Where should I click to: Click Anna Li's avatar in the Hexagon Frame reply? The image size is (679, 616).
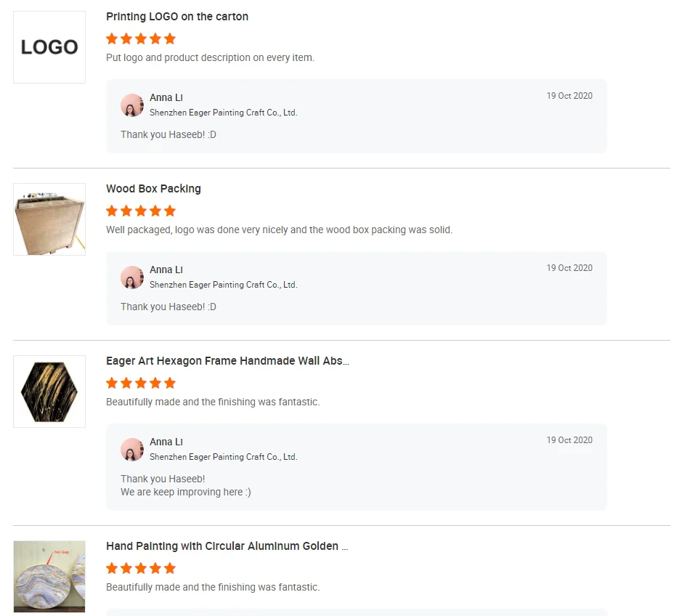tap(132, 450)
